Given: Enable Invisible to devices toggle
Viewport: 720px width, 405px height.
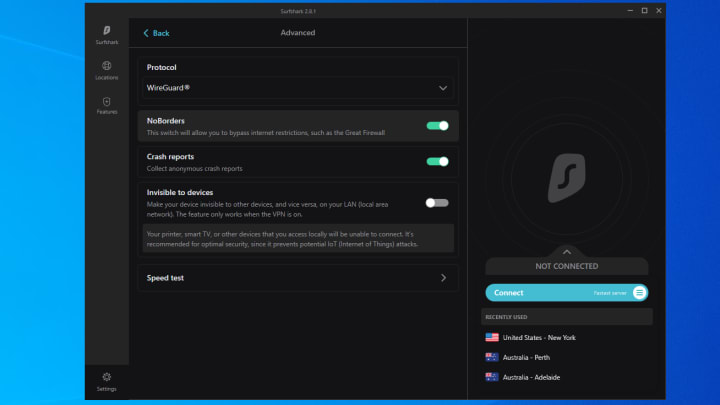Looking at the screenshot, I should coord(437,203).
